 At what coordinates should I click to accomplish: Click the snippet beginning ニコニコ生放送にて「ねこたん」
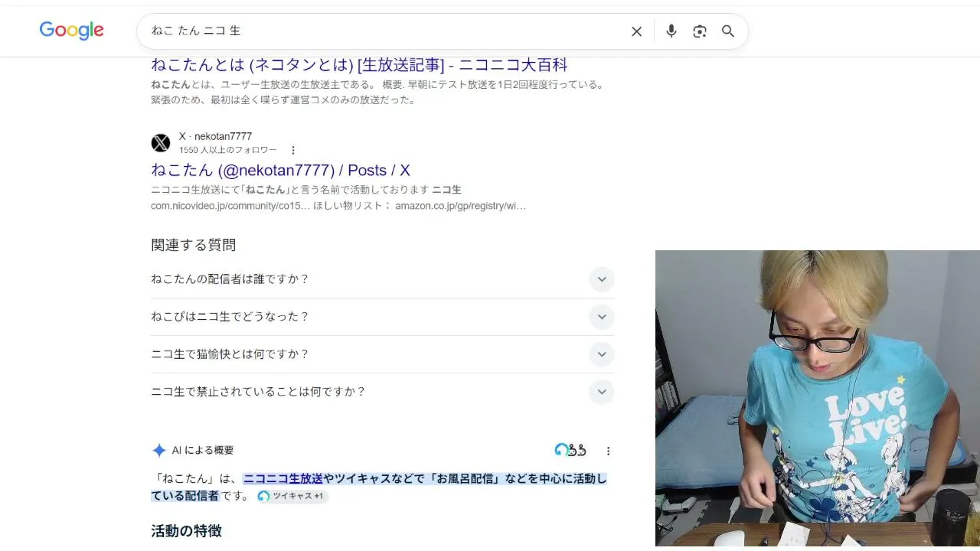[338, 197]
